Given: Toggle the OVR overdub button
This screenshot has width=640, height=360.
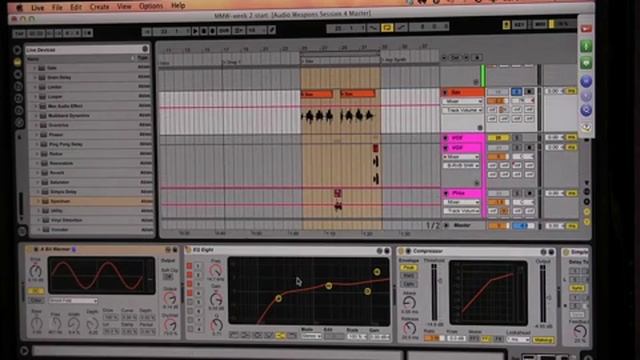Looking at the screenshot, I should coord(224,31).
